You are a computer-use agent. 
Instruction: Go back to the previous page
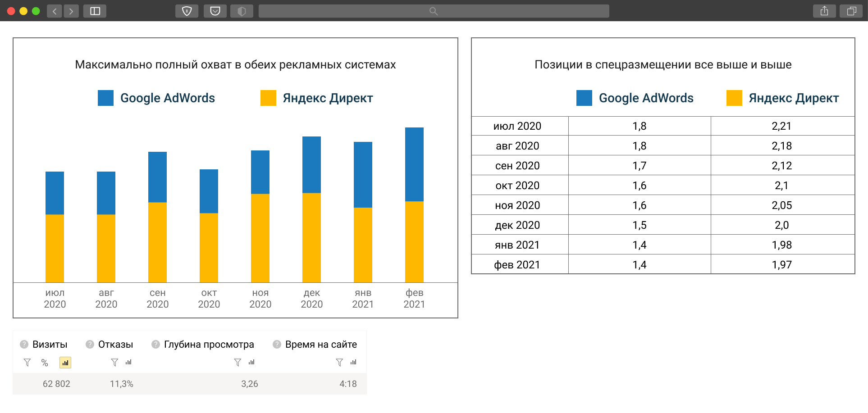pos(55,11)
